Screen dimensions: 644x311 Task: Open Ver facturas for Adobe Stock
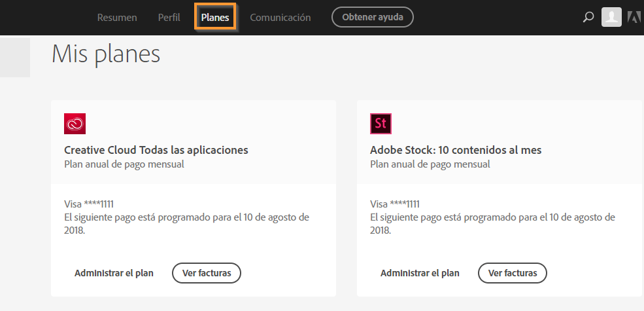click(x=512, y=273)
